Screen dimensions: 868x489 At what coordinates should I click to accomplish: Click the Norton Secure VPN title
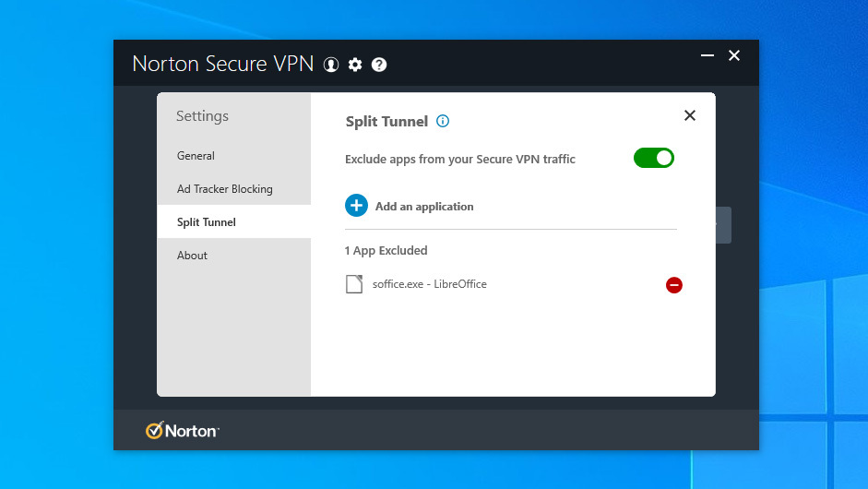pyautogui.click(x=223, y=64)
